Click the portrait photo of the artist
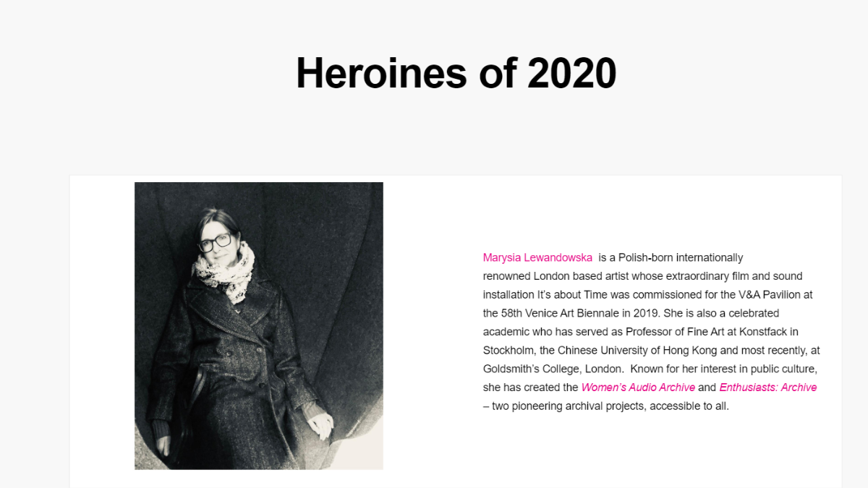The height and width of the screenshot is (488, 868). [x=259, y=326]
